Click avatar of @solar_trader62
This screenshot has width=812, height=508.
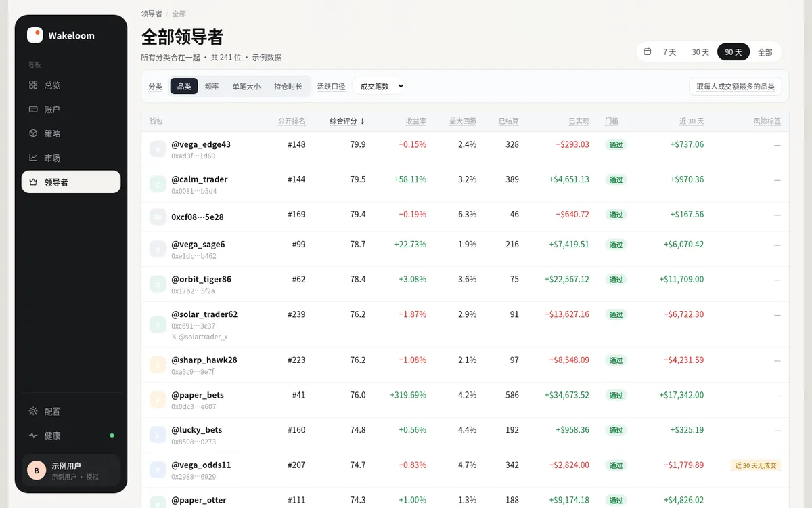click(x=158, y=324)
